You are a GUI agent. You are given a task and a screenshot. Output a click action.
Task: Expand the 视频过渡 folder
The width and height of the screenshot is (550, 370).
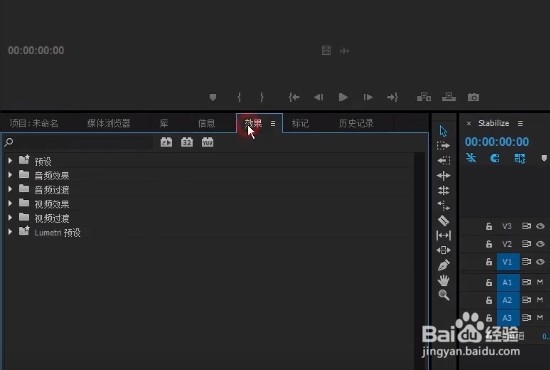[10, 218]
